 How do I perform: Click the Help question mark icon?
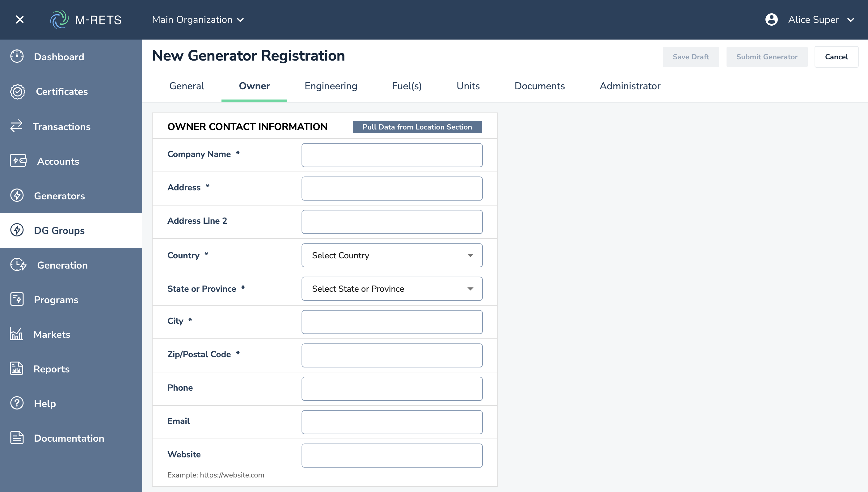pos(17,403)
